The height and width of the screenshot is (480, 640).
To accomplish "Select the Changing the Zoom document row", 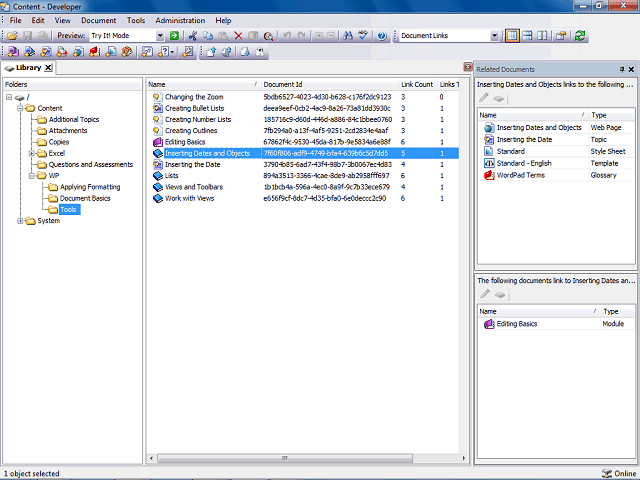I will point(302,97).
